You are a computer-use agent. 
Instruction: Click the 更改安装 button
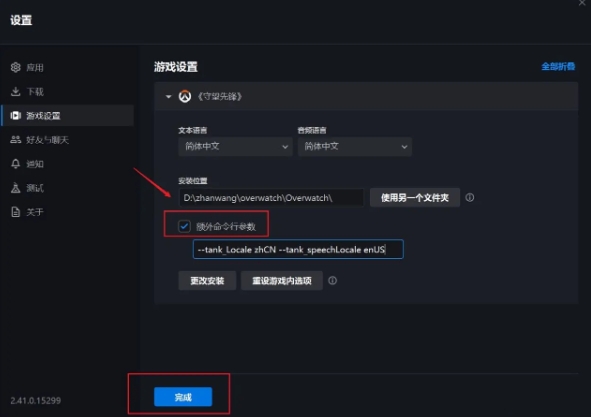[x=207, y=281]
